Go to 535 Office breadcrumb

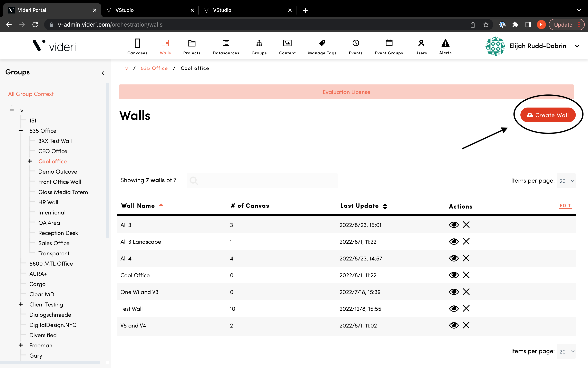tap(154, 68)
